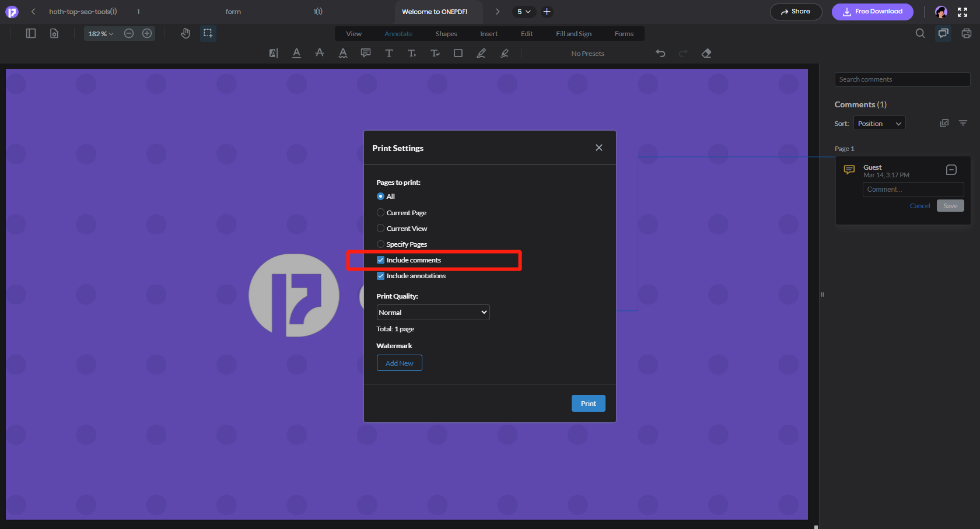The image size is (980, 529).
Task: Click multi-select comments icon
Action: click(x=944, y=123)
